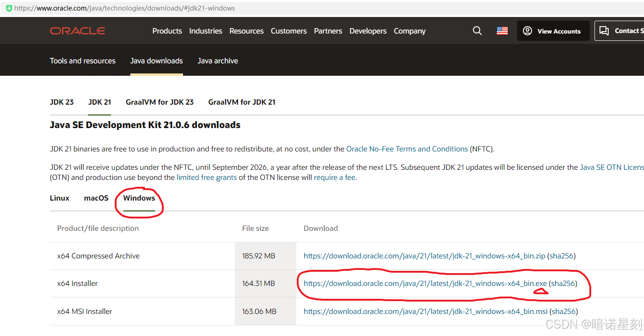Open the search magnifier icon
This screenshot has width=644, height=336.
point(477,31)
